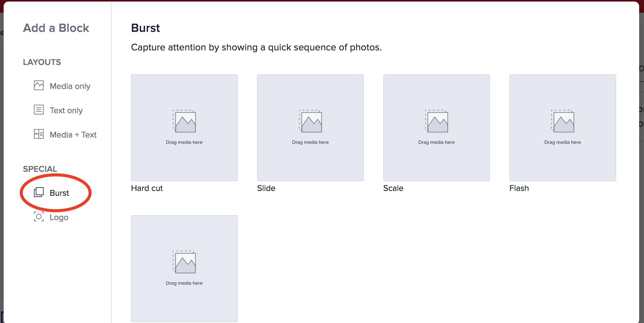Image resolution: width=644 pixels, height=323 pixels.
Task: Select the Text only menu label
Action: [x=66, y=110]
